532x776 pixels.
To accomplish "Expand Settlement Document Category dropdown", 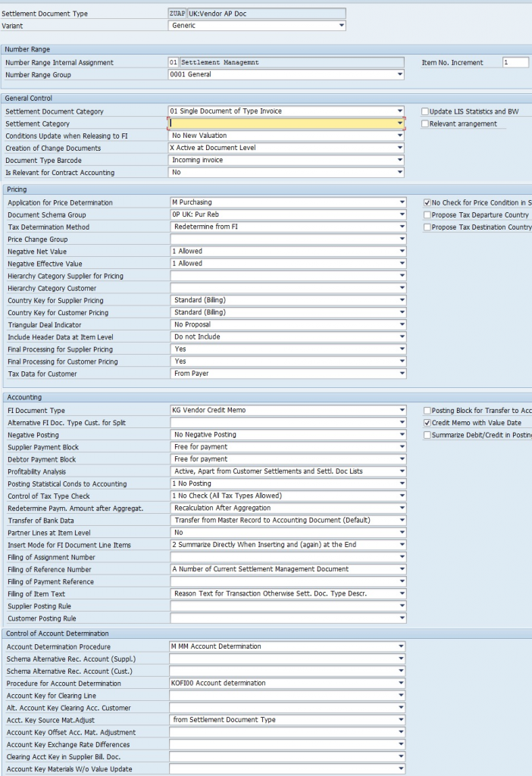I will point(286,111).
